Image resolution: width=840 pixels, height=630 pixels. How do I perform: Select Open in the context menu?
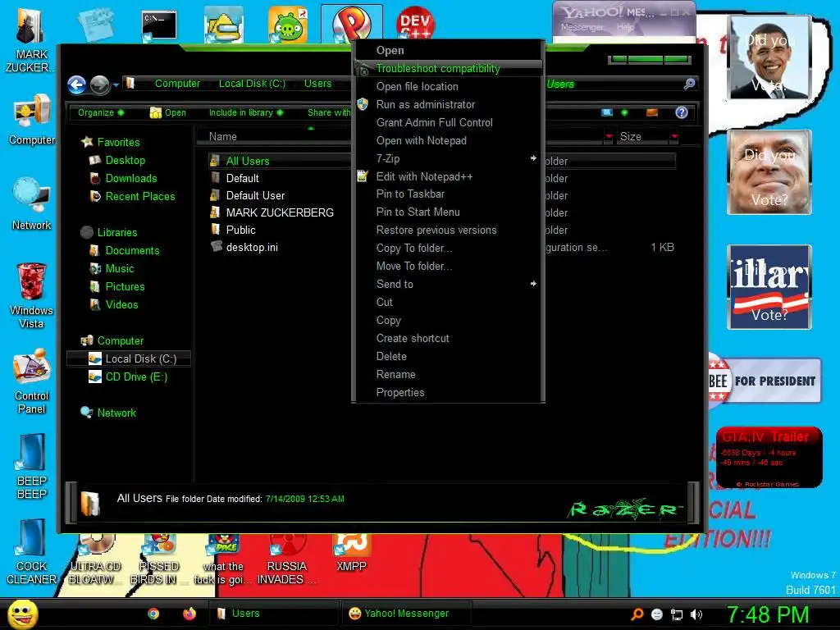tap(448, 50)
